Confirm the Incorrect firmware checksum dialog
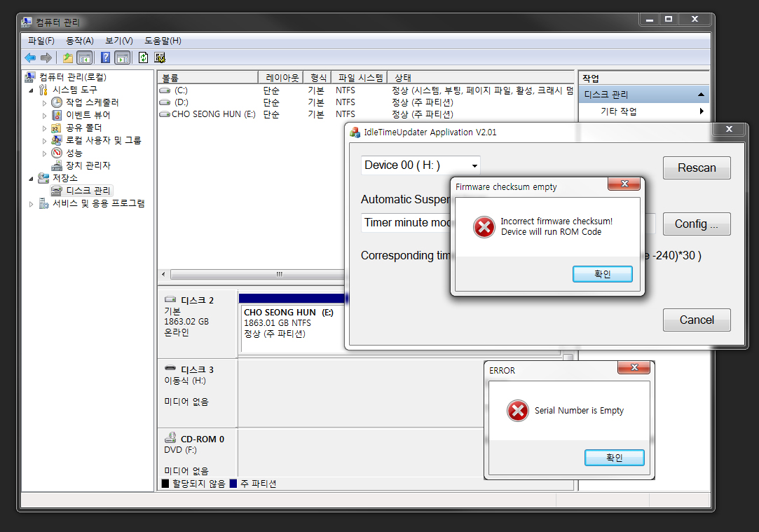The height and width of the screenshot is (532, 759). click(x=602, y=274)
